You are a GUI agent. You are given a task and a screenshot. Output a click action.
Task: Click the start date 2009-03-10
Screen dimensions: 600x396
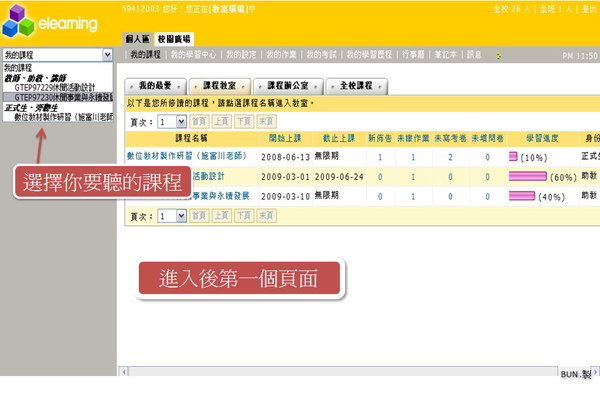[285, 196]
